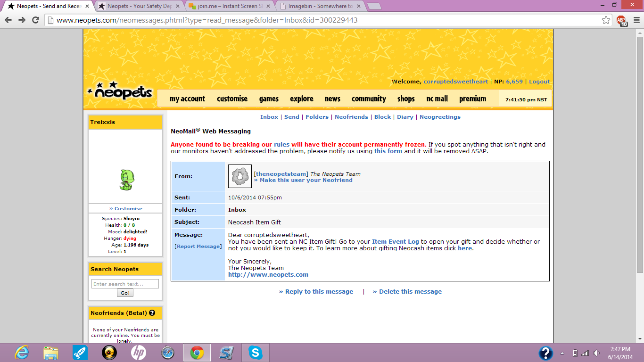The image size is (644, 362).
Task: Open the S-logo app in the taskbar
Action: 226,353
